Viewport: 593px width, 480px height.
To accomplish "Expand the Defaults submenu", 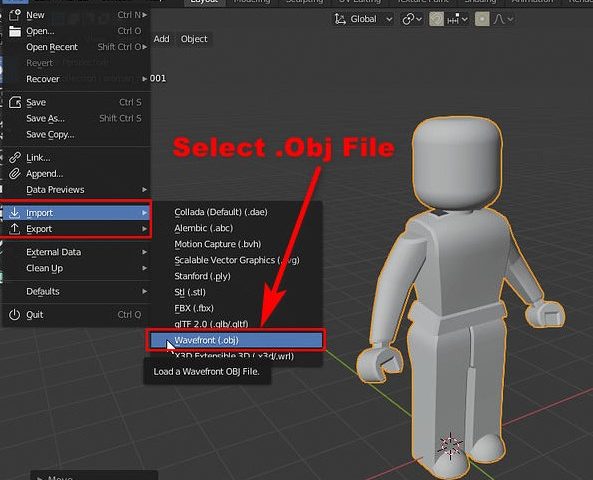I will tap(77, 292).
